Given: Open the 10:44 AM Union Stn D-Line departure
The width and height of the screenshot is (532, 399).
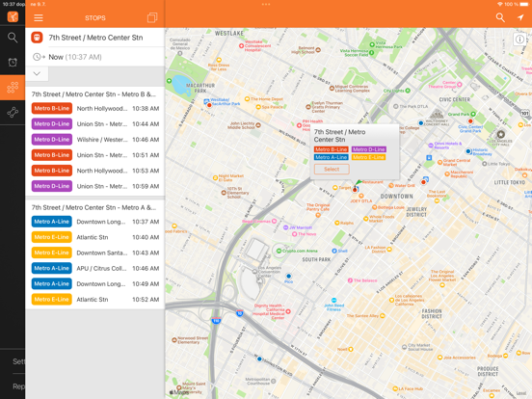Looking at the screenshot, I should click(95, 124).
